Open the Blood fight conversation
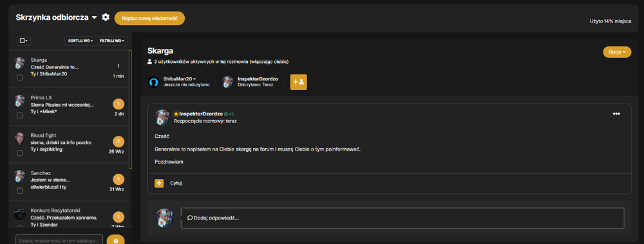Screen dimensions: 644x244 (x=69, y=144)
